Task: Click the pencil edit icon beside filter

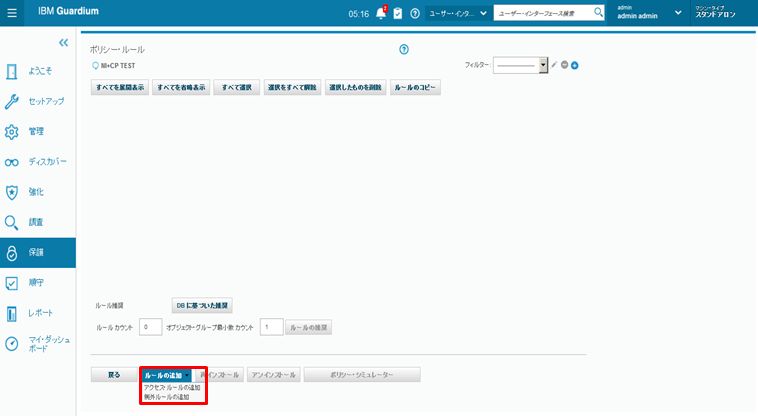Action: tap(554, 64)
